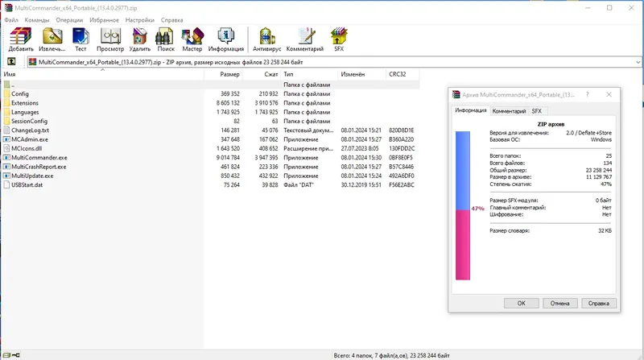The height and width of the screenshot is (360, 644).
Task: Click the USBStart.dat file icon
Action: [7, 185]
